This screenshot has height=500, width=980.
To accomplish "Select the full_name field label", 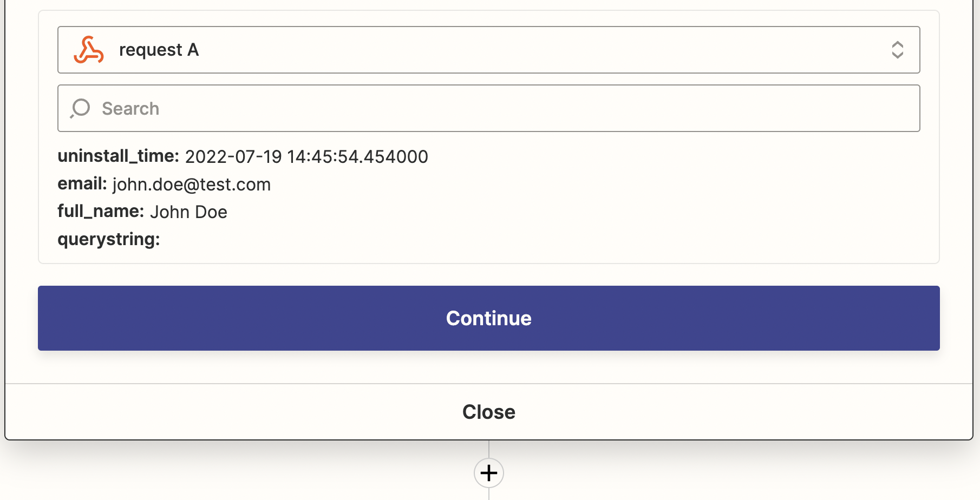I will coord(101,211).
